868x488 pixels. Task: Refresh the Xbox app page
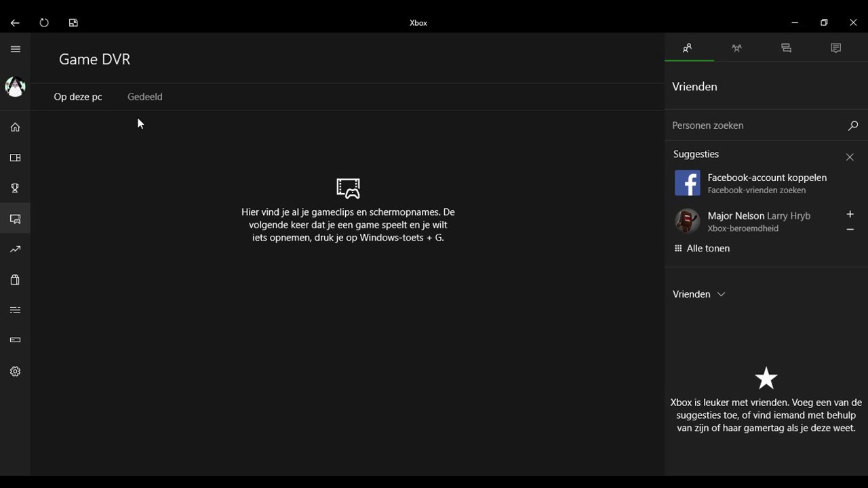click(44, 23)
